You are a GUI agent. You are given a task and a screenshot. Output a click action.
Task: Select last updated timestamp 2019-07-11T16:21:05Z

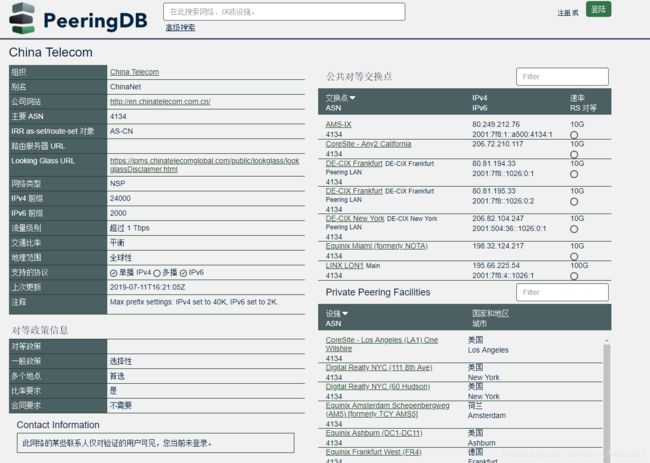coord(147,287)
